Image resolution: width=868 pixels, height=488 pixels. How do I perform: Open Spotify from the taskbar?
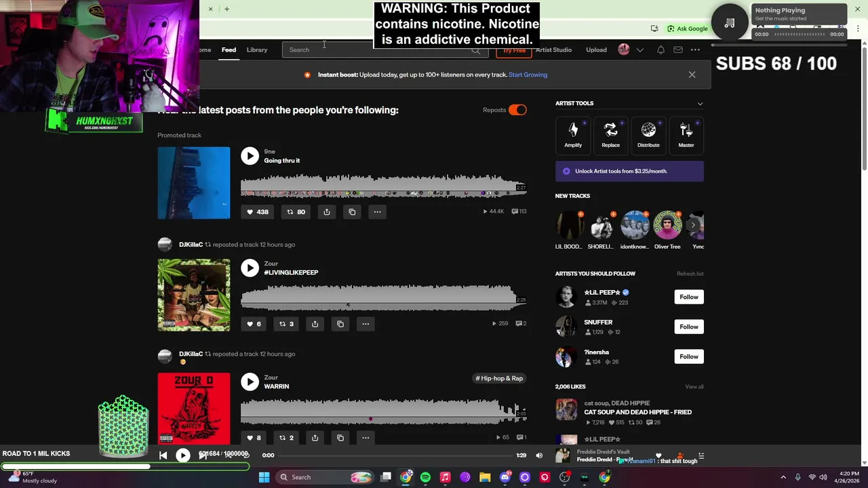pos(425,477)
